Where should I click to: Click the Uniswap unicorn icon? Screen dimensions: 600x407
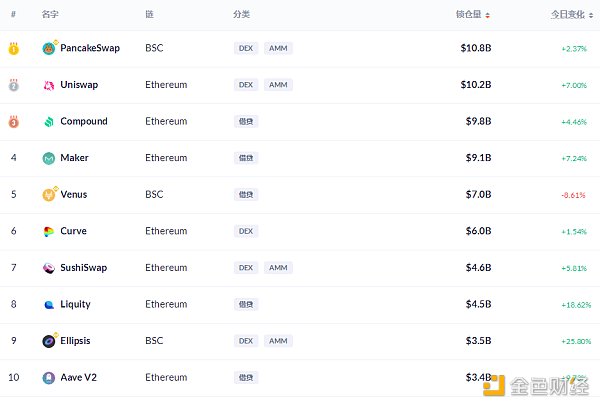pos(49,85)
